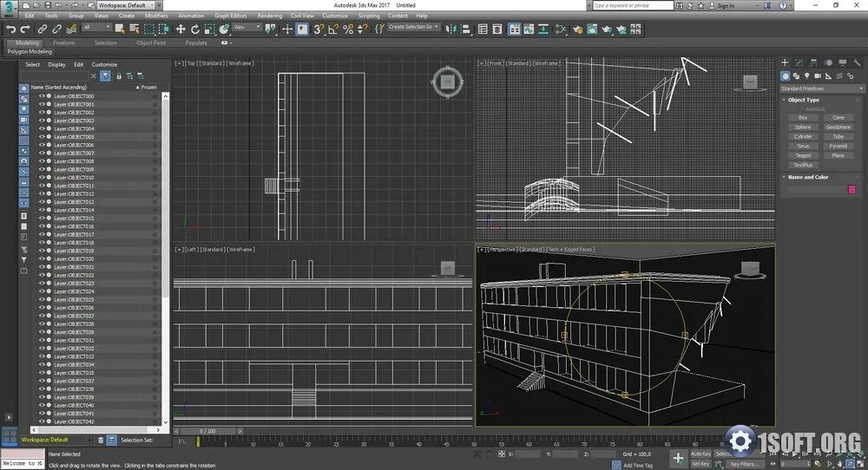The image size is (868, 470).
Task: Open the Utilities wrench tab
Action: coord(855,62)
